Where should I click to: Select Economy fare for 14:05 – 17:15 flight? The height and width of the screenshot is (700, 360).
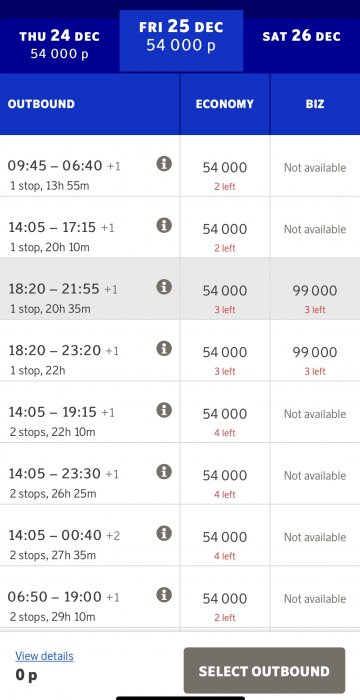(x=225, y=227)
